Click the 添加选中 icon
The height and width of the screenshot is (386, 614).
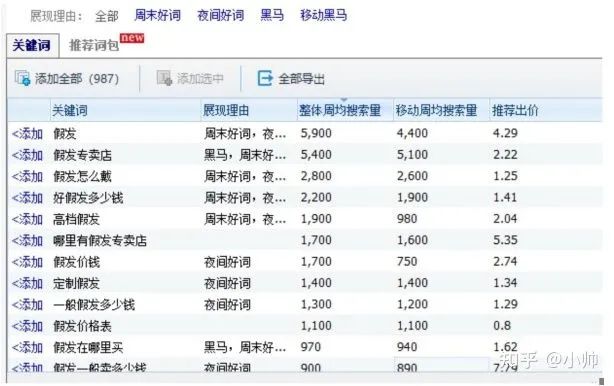click(x=164, y=78)
